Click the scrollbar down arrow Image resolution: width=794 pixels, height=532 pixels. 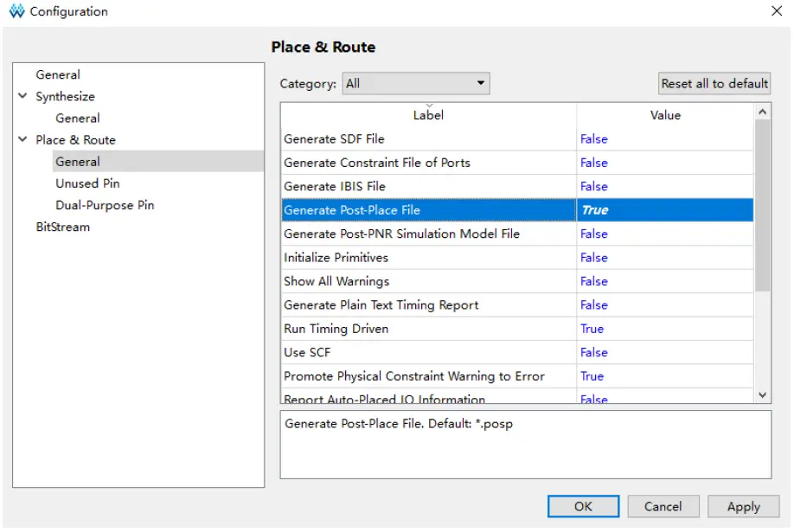coord(760,394)
